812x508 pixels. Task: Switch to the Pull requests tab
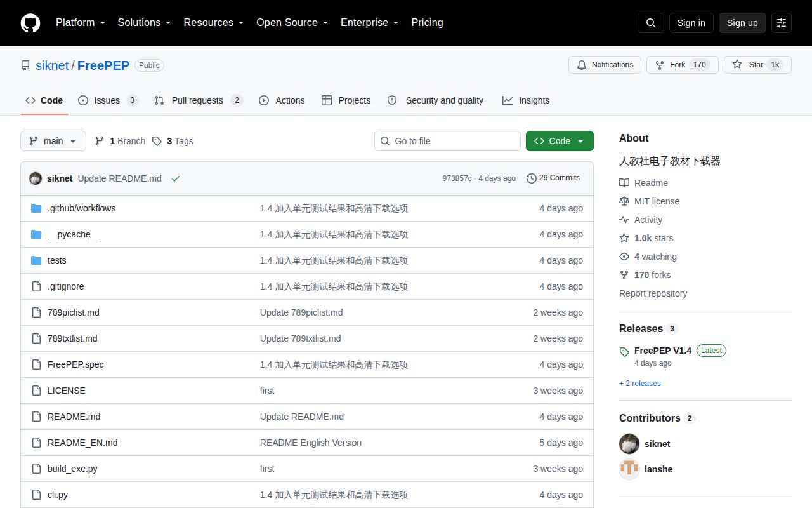pos(199,100)
